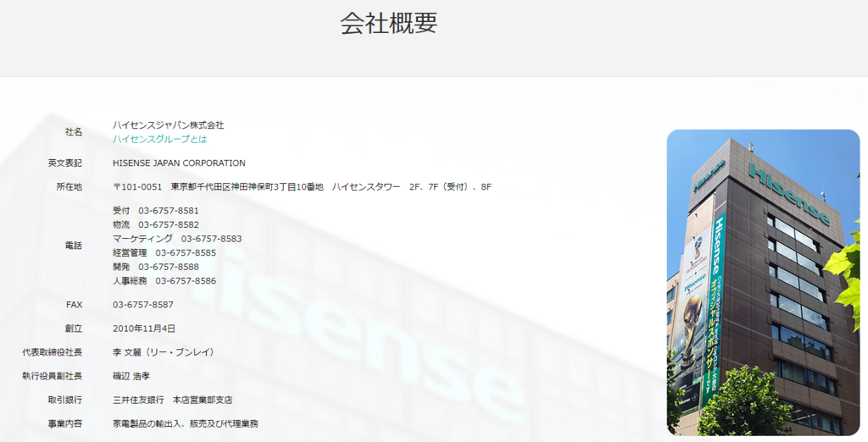Viewport: 868px width, 442px height.
Task: Click the Hisense tower building photo
Action: 764,283
